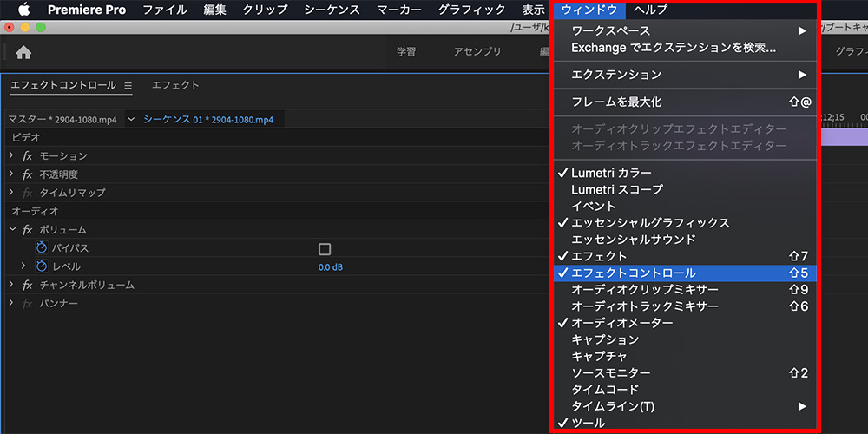Toggle the チャンネルボリューム fx icon

[27, 285]
